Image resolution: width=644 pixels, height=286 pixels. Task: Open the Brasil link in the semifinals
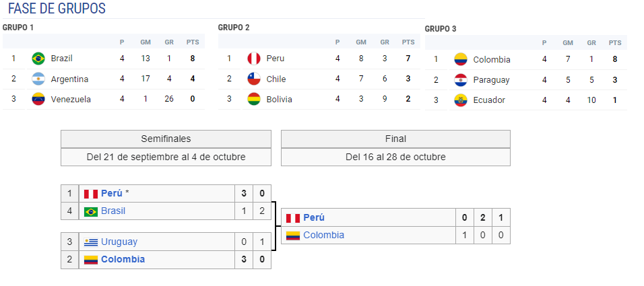[113, 211]
